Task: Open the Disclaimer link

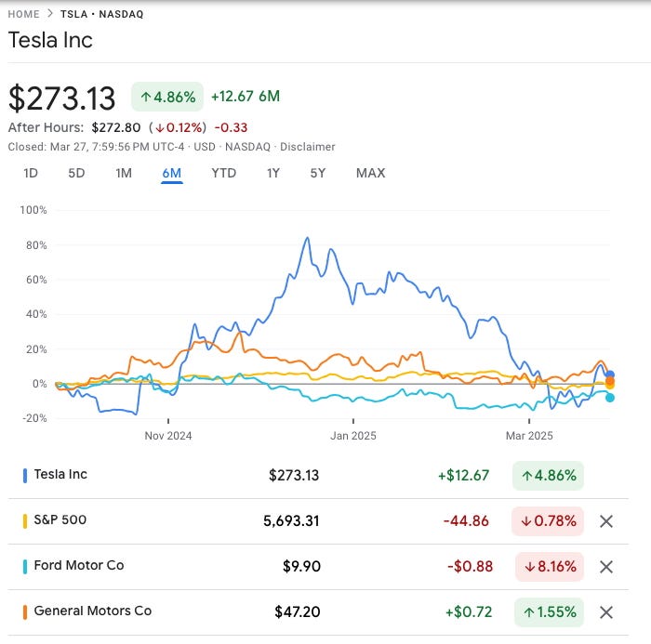Action: tap(308, 147)
